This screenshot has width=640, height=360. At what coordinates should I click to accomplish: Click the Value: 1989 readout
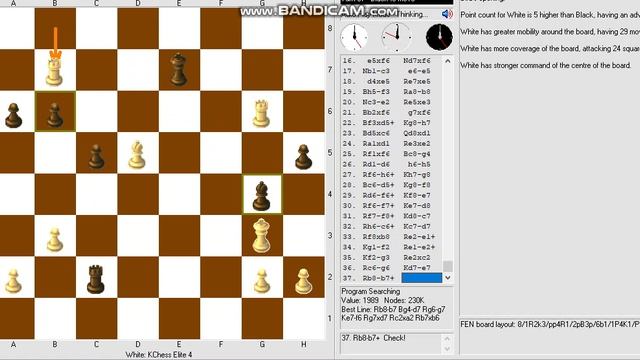pos(360,300)
